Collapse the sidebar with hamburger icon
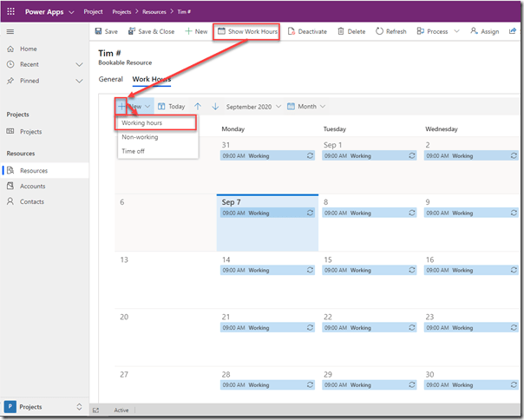The height and width of the screenshot is (420, 524). click(x=10, y=31)
